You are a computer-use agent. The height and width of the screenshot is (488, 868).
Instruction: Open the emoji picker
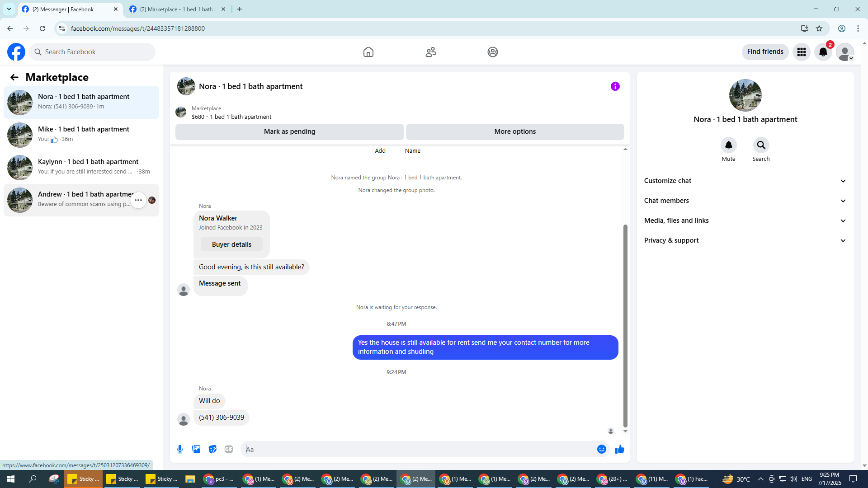pyautogui.click(x=602, y=449)
